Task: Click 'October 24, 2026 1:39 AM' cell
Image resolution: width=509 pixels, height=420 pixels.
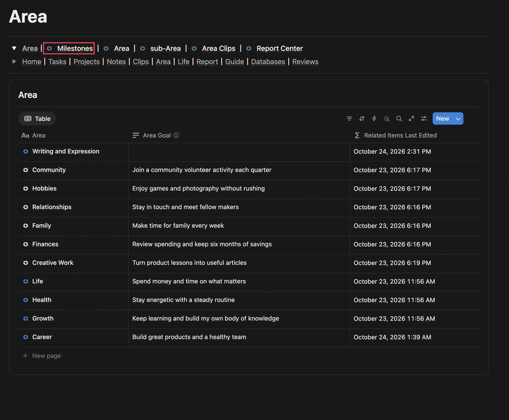Action: point(416,338)
